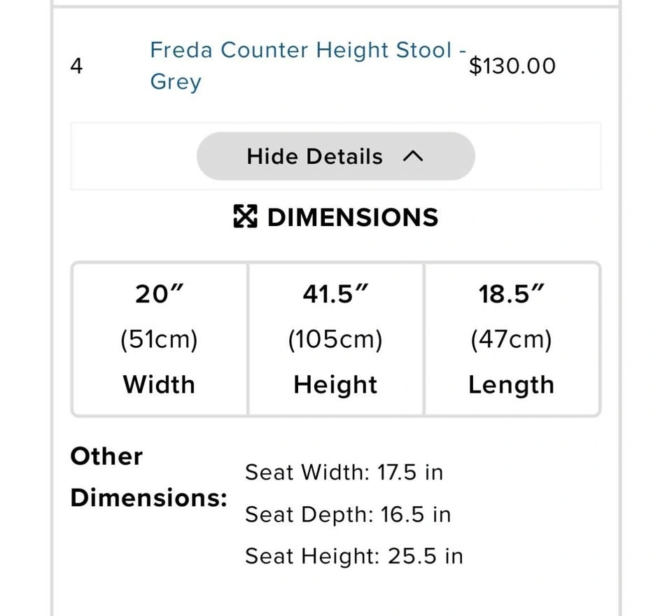Select the Width label
The image size is (672, 616).
tap(159, 384)
